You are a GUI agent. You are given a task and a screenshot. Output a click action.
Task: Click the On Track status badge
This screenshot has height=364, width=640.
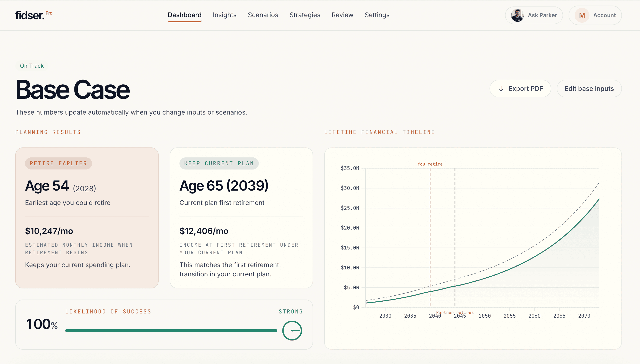32,66
